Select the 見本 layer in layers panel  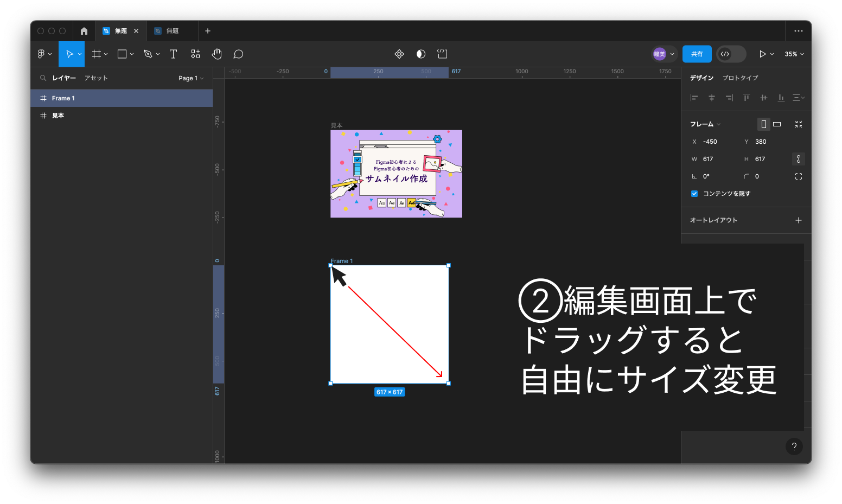tap(58, 116)
